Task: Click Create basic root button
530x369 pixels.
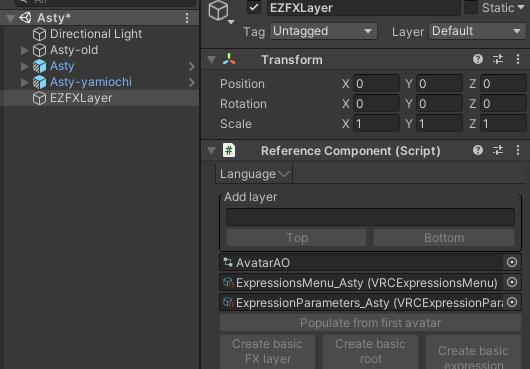Action: pos(370,351)
